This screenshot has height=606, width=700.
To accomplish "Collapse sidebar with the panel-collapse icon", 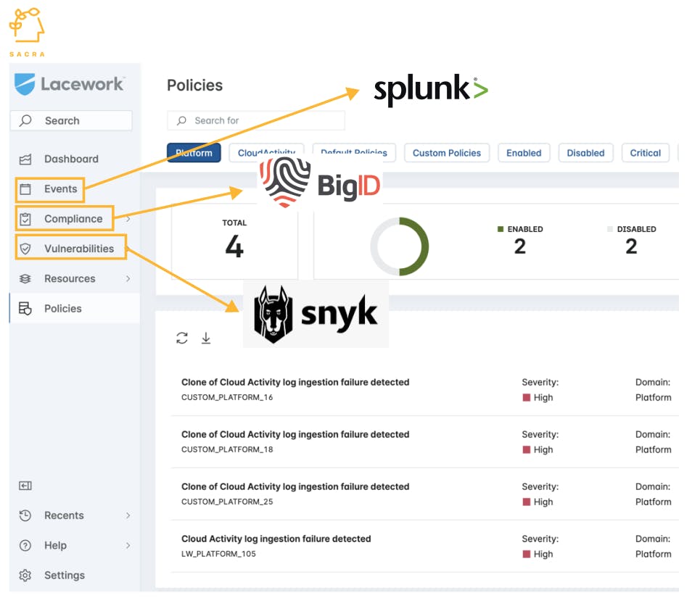I will [25, 486].
